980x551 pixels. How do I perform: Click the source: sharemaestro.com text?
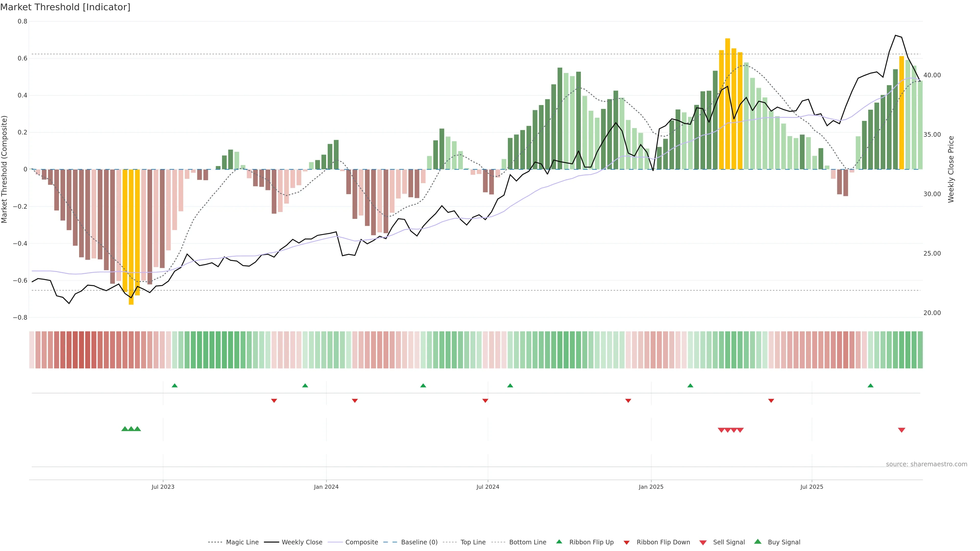(926, 464)
